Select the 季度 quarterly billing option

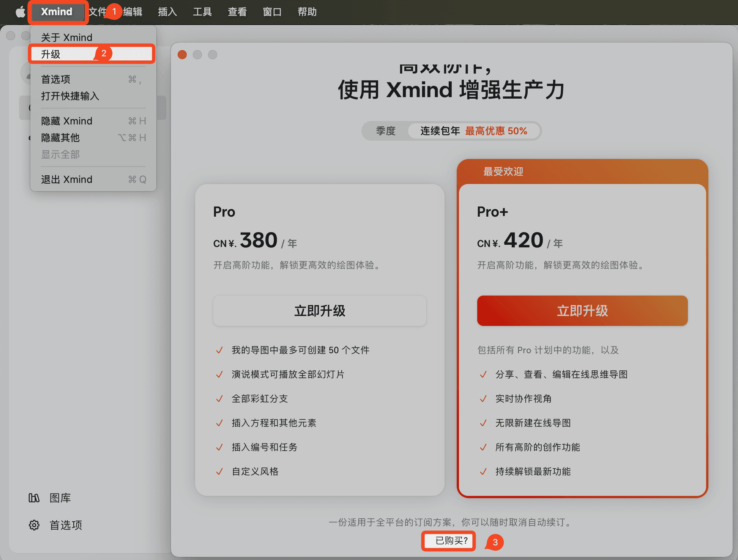pos(386,131)
